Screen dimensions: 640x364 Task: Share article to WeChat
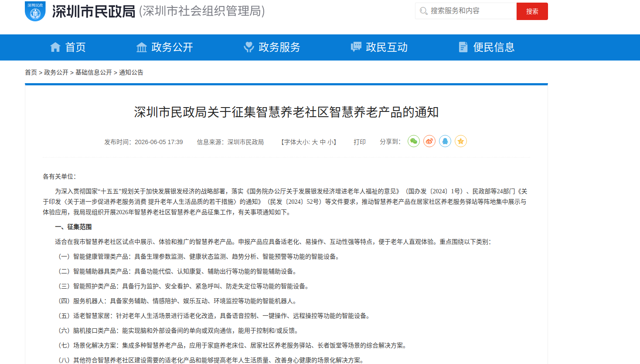[x=414, y=141]
